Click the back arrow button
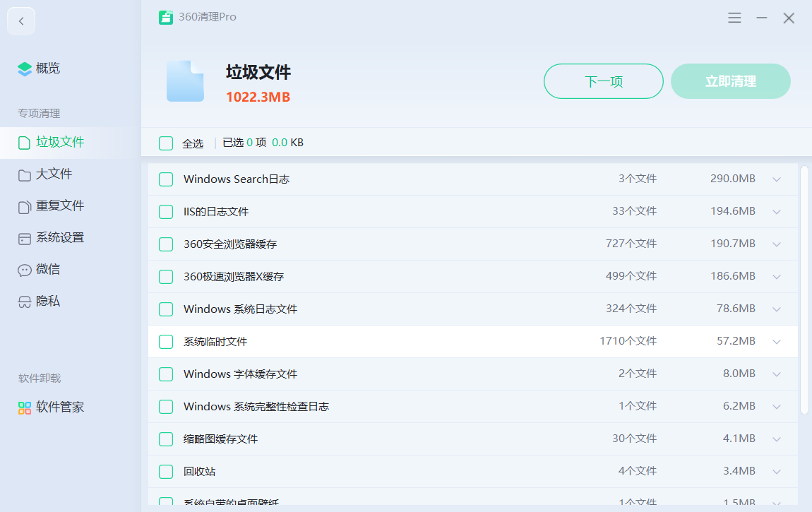Screen dimensions: 812x512 point(21,21)
